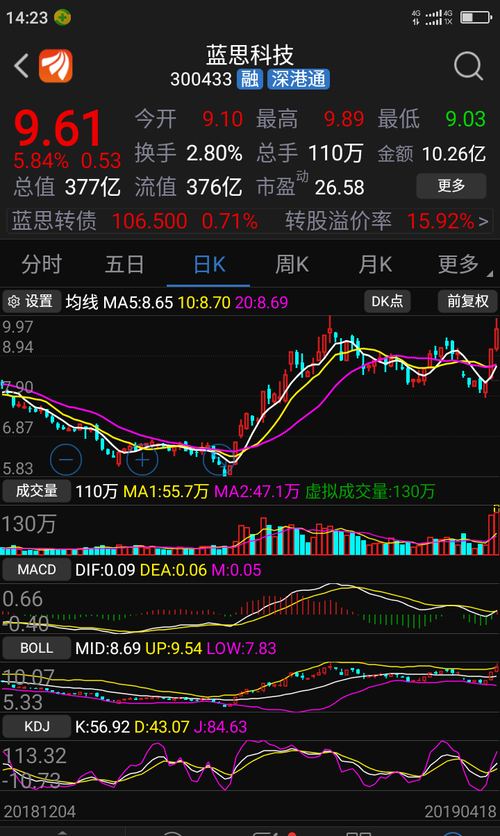
Task: Tap the arrow after 转股溢价率 15.92%
Action: (483, 221)
